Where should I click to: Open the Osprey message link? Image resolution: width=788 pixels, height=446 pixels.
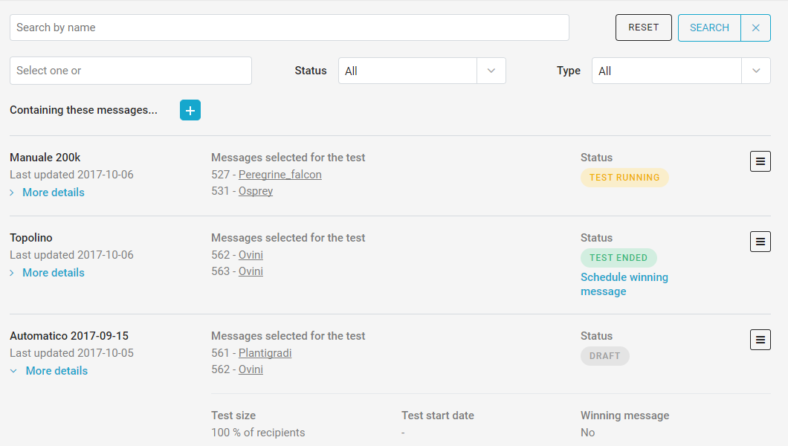(x=255, y=191)
